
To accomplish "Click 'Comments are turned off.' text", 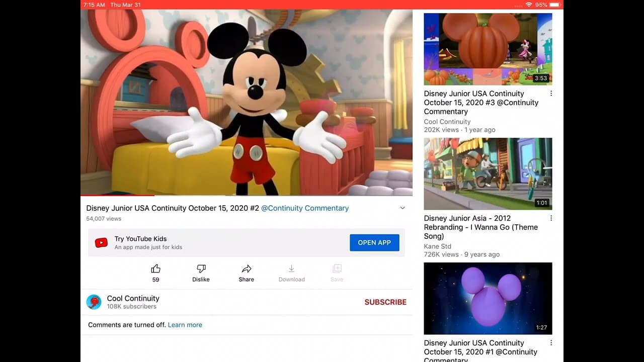I will (127, 325).
